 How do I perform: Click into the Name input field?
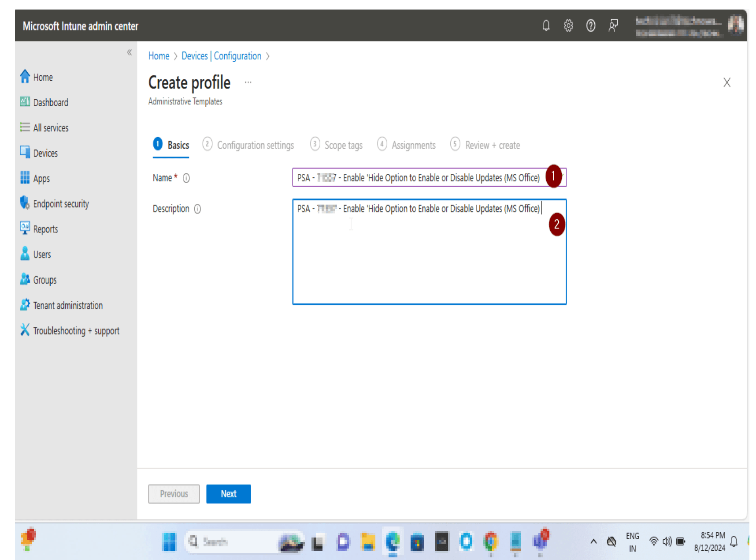[429, 178]
